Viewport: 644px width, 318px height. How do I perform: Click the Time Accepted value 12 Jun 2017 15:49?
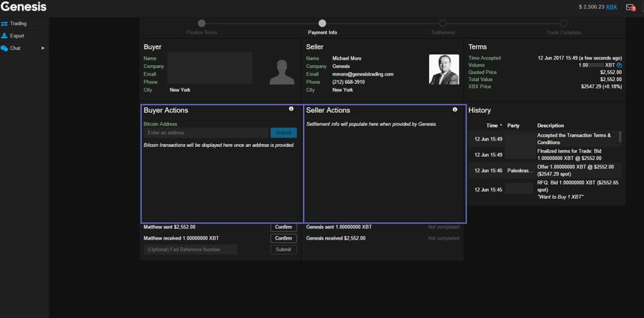(x=580, y=58)
